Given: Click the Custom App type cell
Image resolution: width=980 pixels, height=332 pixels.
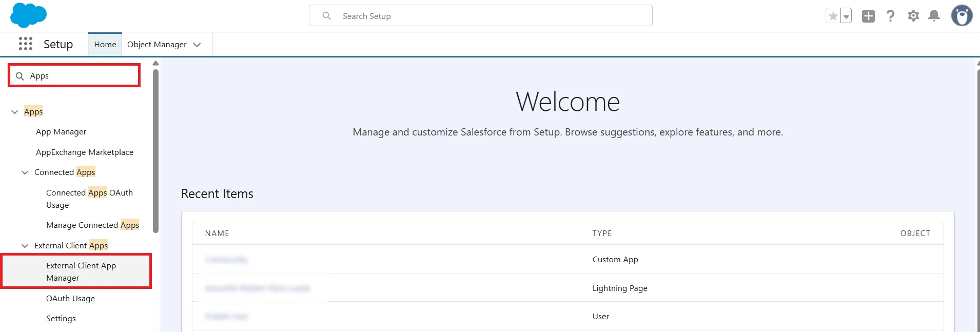Looking at the screenshot, I should point(615,260).
